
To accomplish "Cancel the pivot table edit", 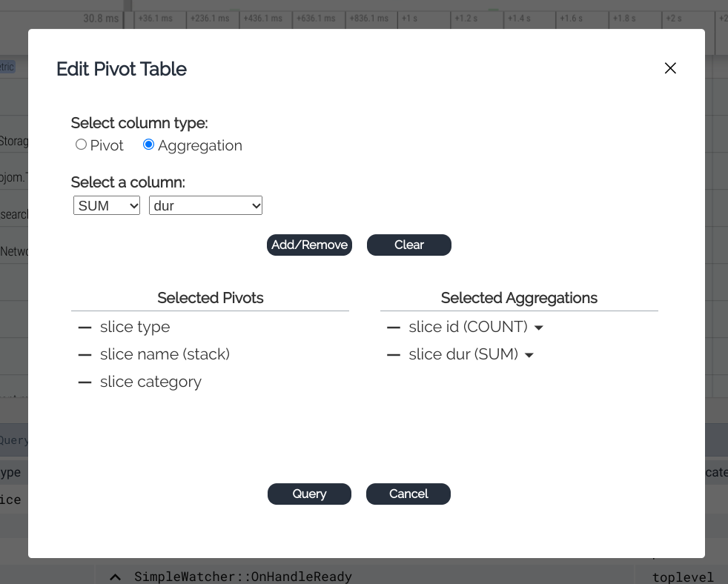I will click(408, 494).
